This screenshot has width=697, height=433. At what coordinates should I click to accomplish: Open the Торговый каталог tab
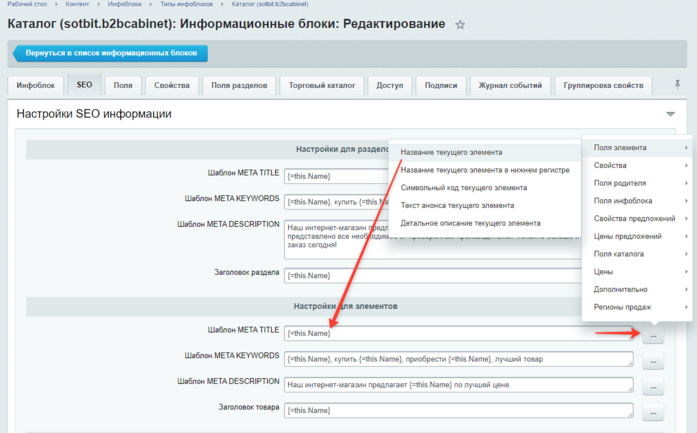322,85
